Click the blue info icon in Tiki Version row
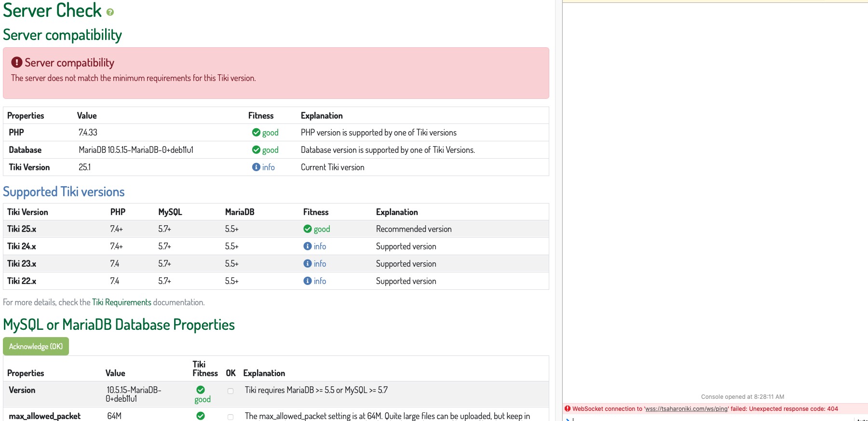 256,167
